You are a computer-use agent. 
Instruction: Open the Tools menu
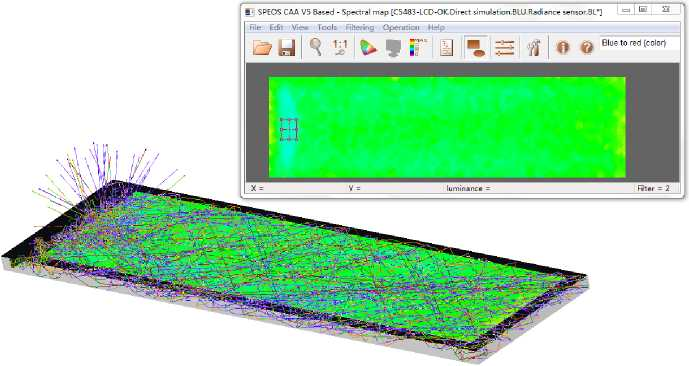tap(327, 27)
